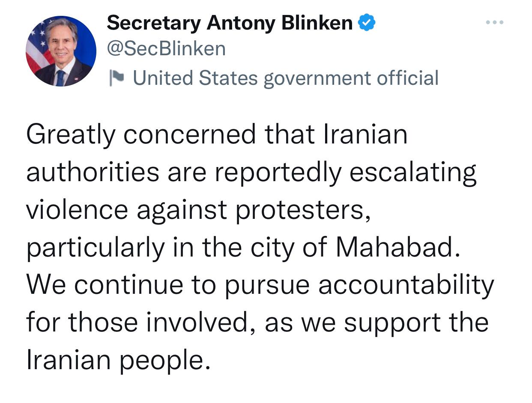Open Secretary Blinken's profile photo
Image resolution: width=532 pixels, height=403 pixels.
pyautogui.click(x=61, y=51)
